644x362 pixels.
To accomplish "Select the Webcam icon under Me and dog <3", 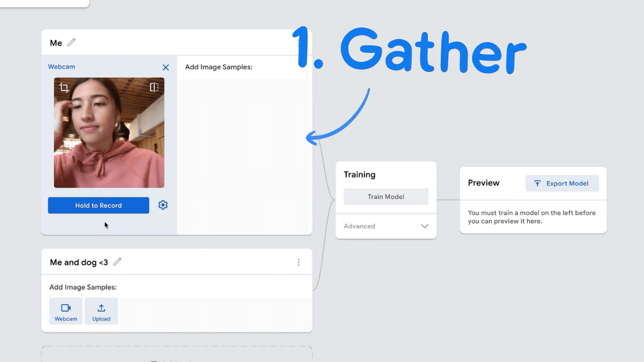I will (x=66, y=311).
